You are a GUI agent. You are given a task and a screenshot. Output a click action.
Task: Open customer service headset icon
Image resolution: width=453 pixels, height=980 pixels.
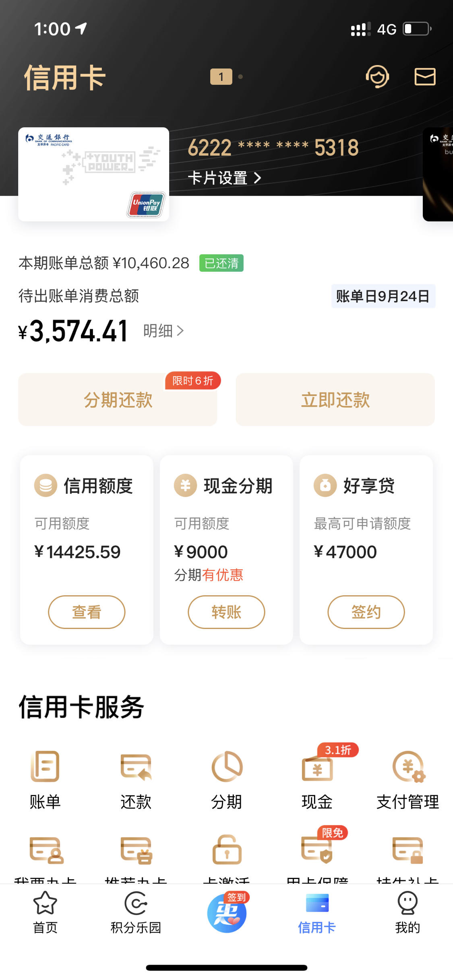(377, 76)
